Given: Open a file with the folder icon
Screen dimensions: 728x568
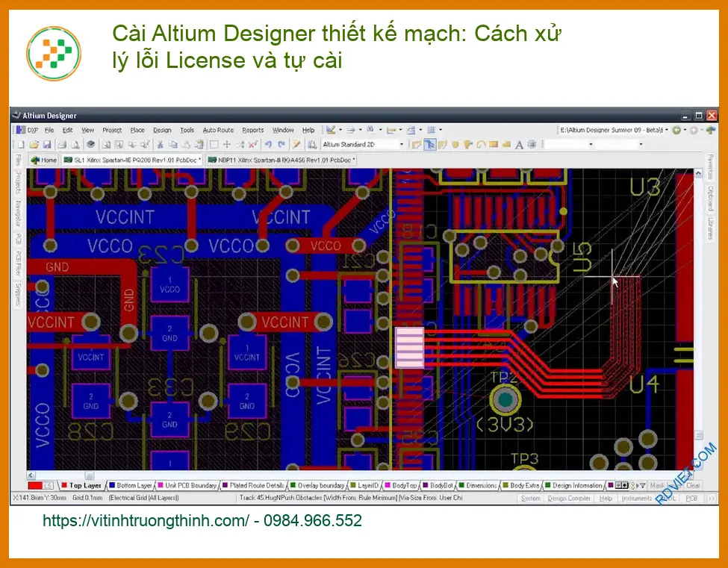Looking at the screenshot, I should click(x=34, y=145).
